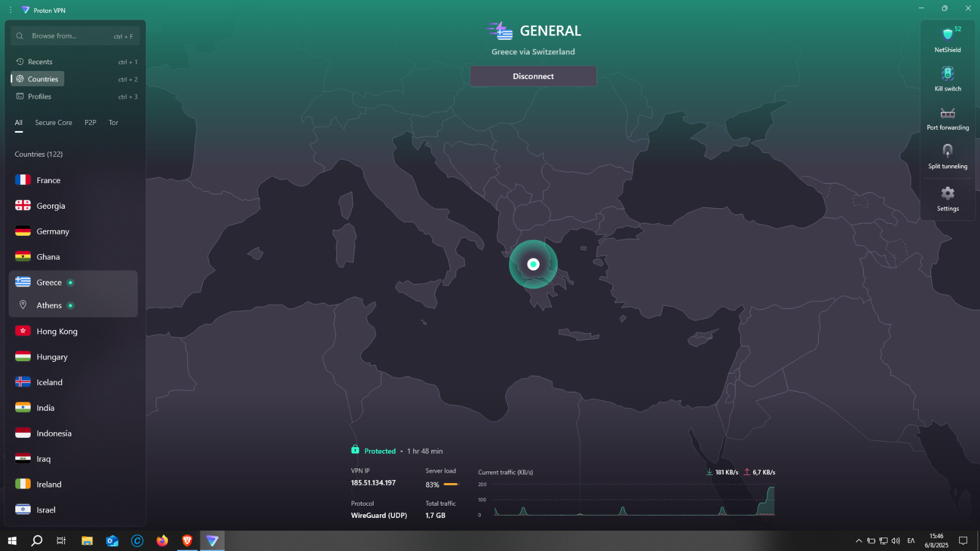The image size is (980, 551).
Task: Click the Georgia flag icon
Action: (23, 206)
